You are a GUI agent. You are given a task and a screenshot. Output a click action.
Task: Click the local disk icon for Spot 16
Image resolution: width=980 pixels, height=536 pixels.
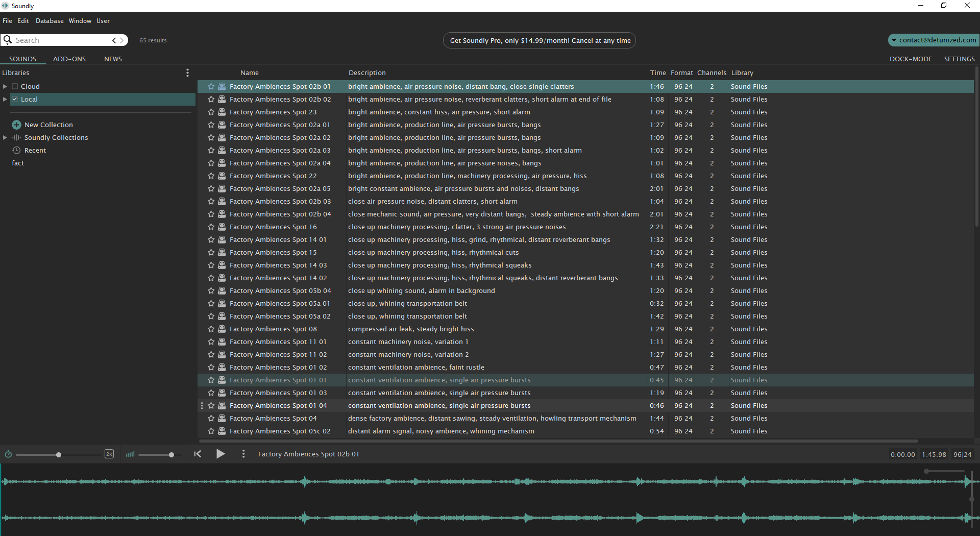[222, 227]
